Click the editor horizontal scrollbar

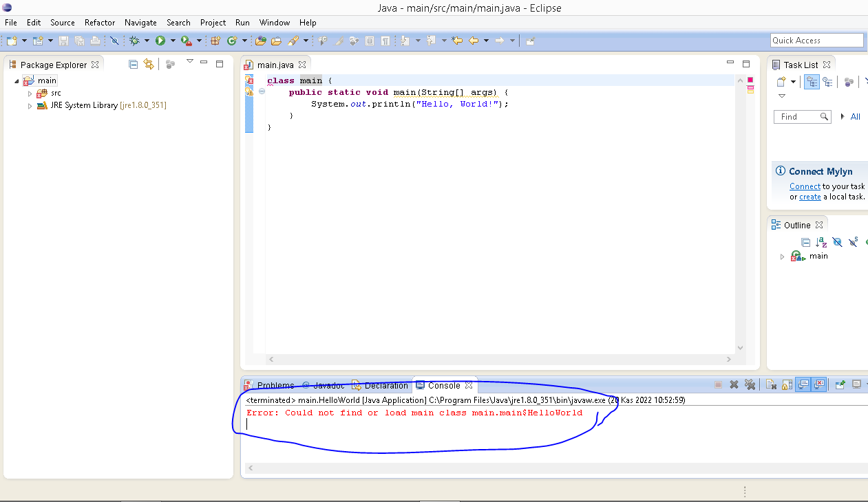point(500,359)
